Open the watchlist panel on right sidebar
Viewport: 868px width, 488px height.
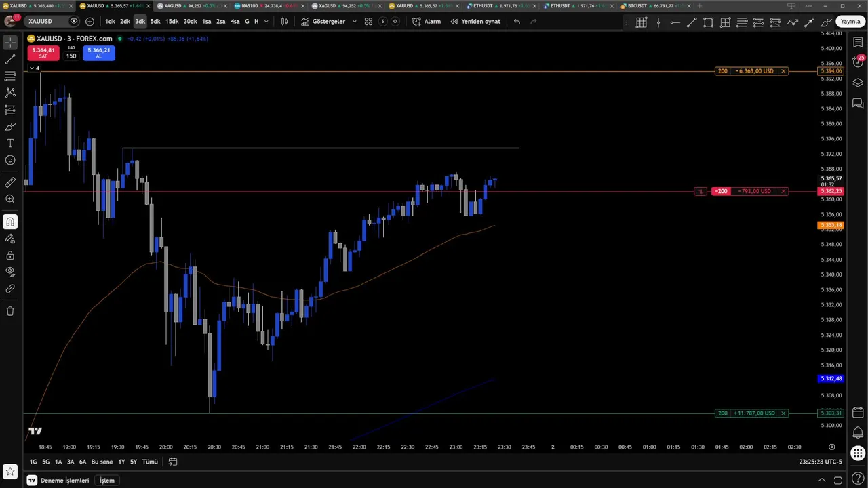(x=858, y=43)
